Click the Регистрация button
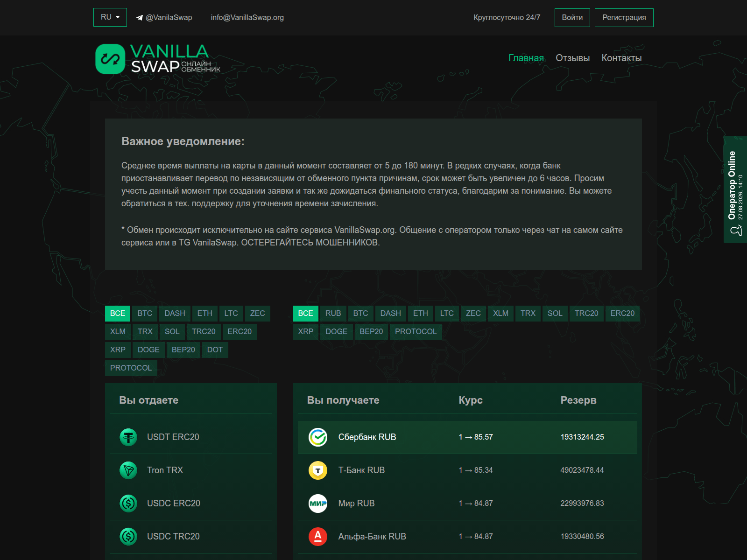 [624, 18]
